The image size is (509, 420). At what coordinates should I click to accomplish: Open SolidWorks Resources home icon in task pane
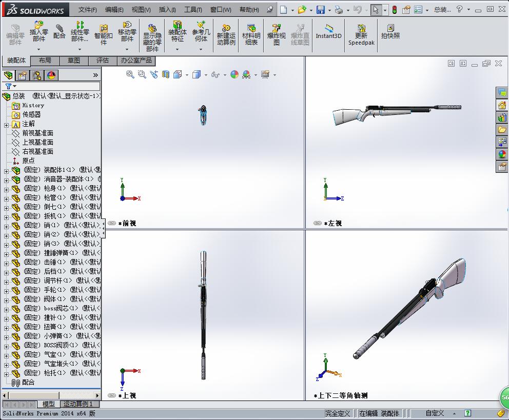[x=502, y=105]
